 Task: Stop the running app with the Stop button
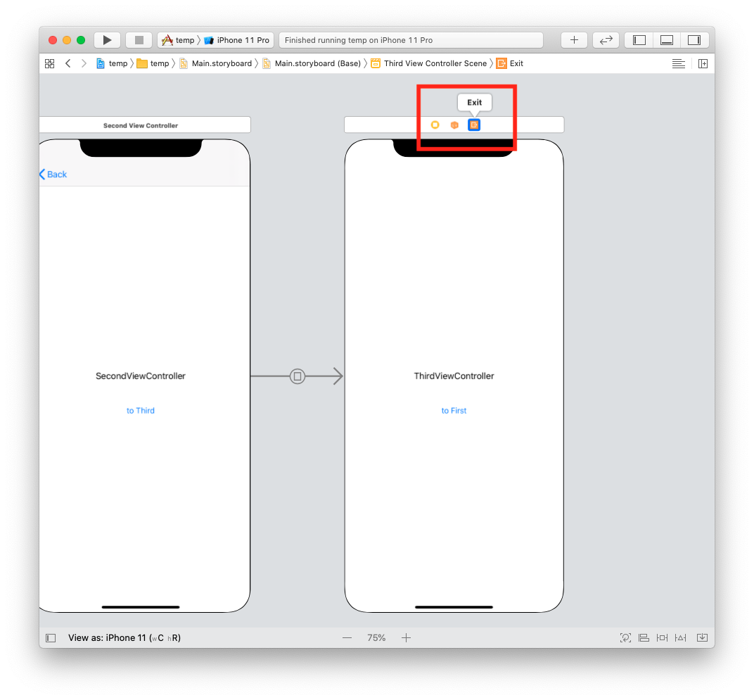pyautogui.click(x=139, y=40)
